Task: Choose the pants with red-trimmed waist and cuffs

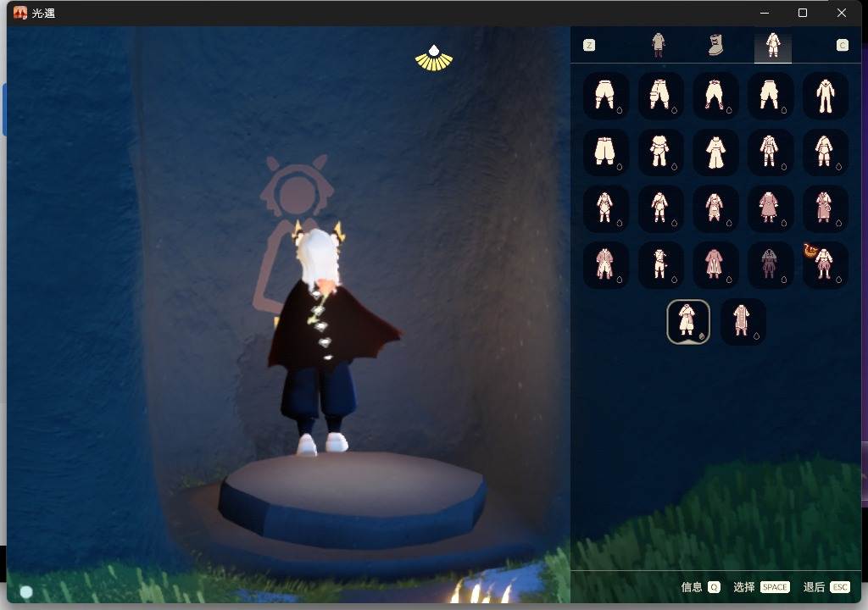Action: (x=715, y=95)
